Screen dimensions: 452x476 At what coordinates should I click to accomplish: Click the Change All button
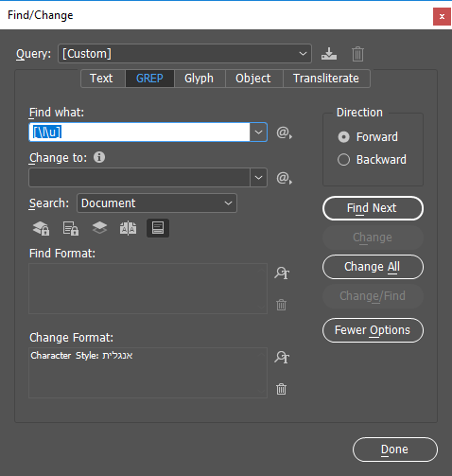[x=373, y=267]
